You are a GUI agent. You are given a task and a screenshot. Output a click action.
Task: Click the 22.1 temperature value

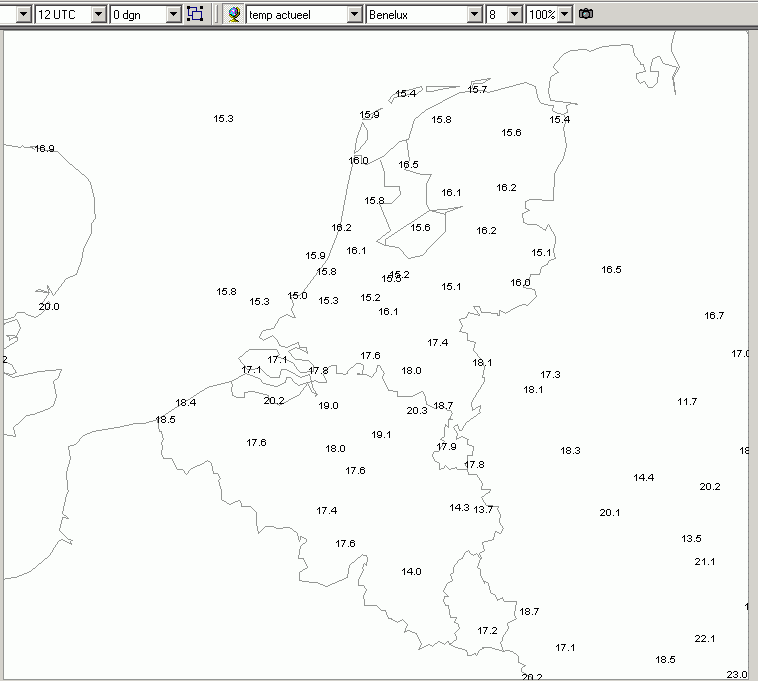tap(705, 638)
